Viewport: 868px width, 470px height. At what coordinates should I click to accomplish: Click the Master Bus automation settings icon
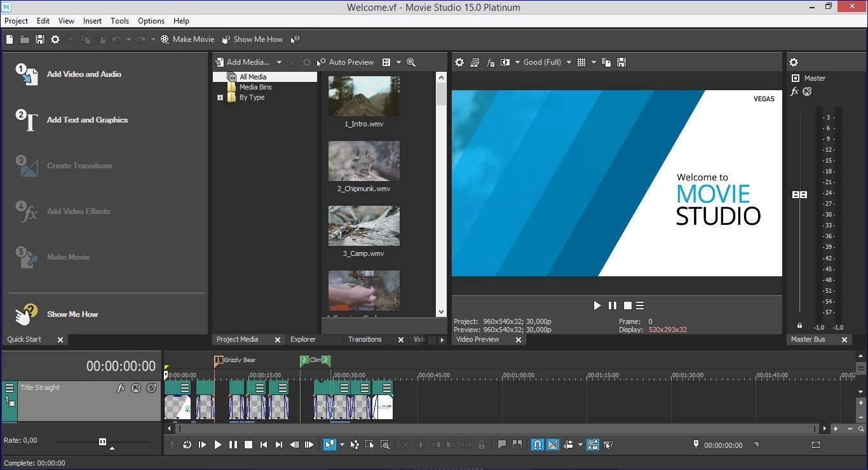point(807,91)
